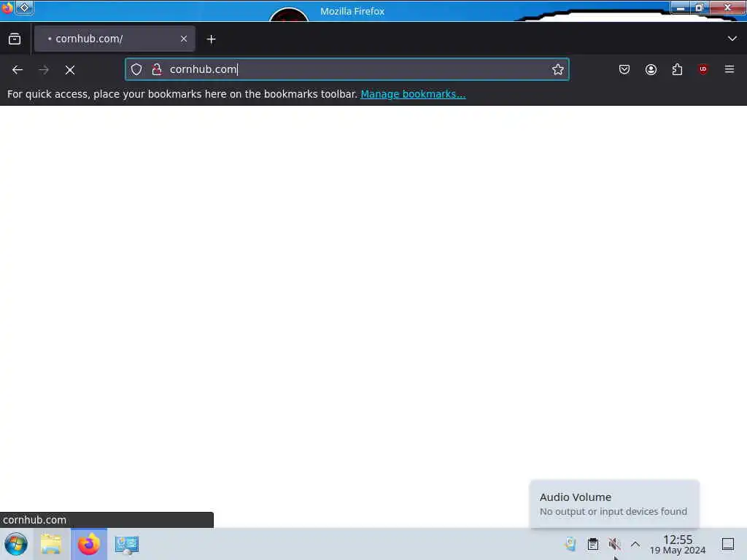Click tray icon left of clipboard

coord(570,544)
